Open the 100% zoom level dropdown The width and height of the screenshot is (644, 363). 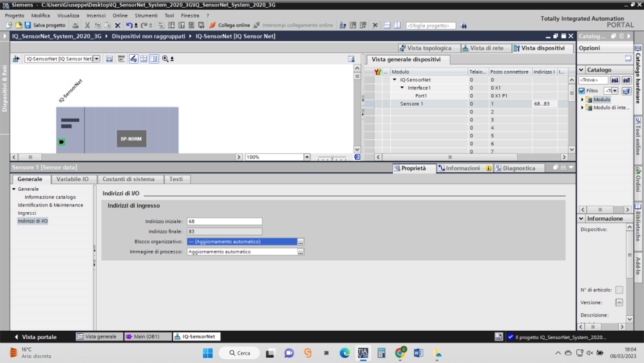pyautogui.click(x=307, y=157)
